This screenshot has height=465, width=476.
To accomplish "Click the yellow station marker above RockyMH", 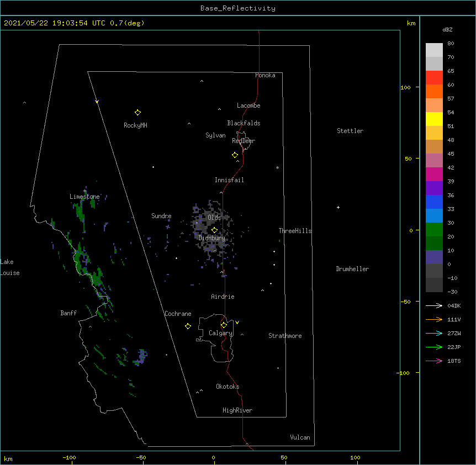I will tap(137, 112).
